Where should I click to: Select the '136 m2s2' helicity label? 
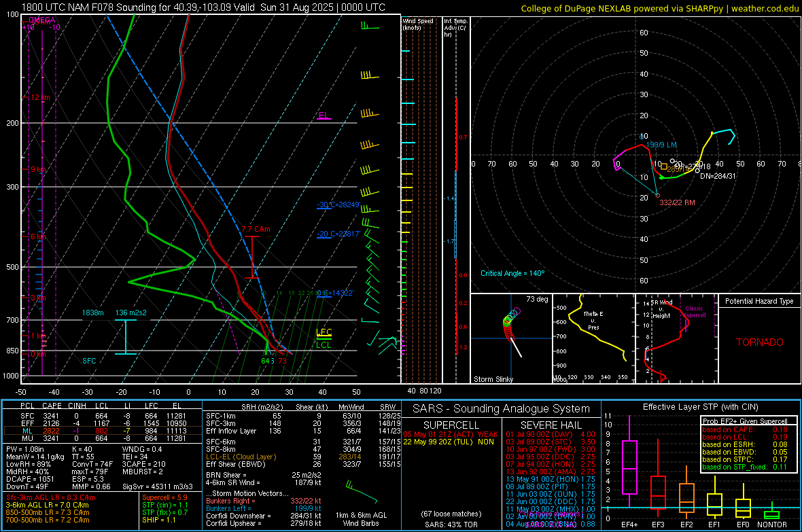coord(131,313)
